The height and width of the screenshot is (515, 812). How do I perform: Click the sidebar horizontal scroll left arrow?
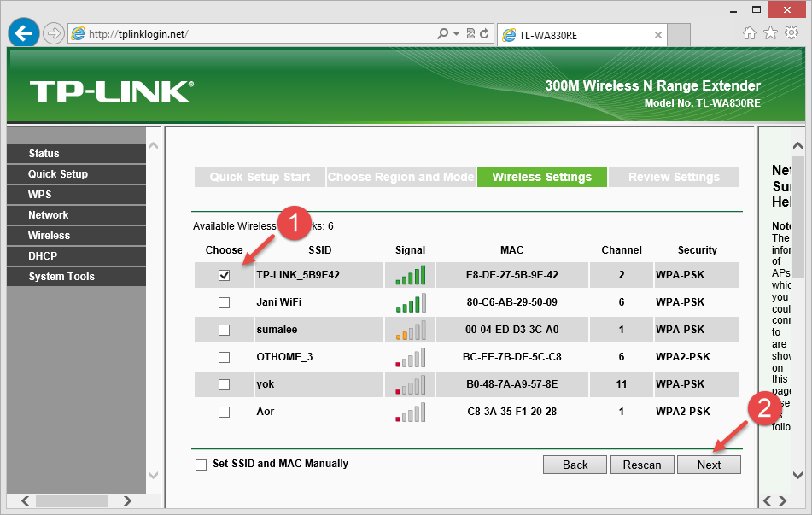point(25,500)
